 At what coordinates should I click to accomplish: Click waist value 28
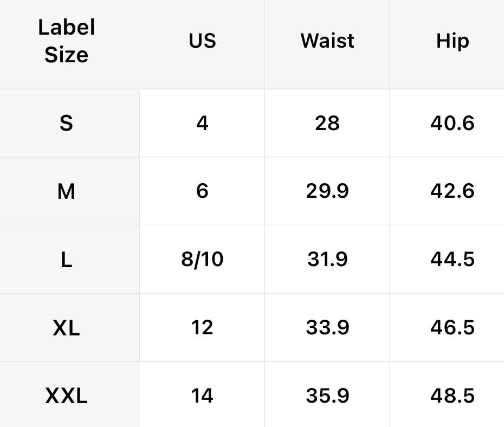click(x=327, y=124)
